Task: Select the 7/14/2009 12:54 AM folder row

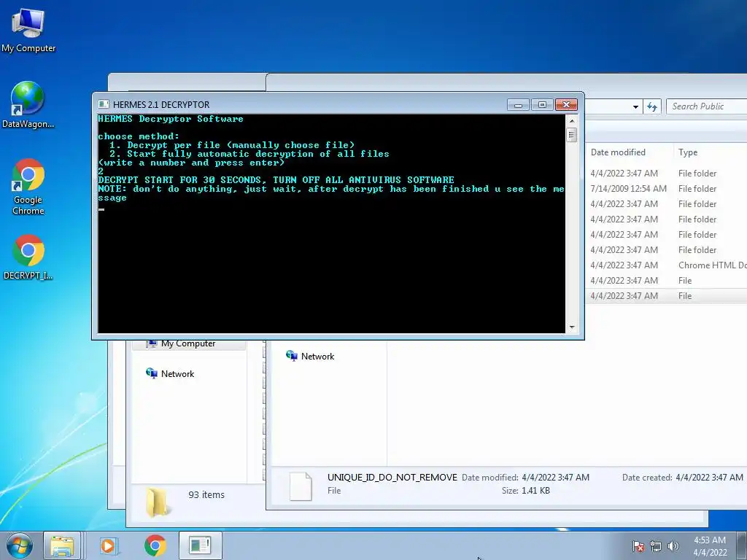Action: point(667,189)
